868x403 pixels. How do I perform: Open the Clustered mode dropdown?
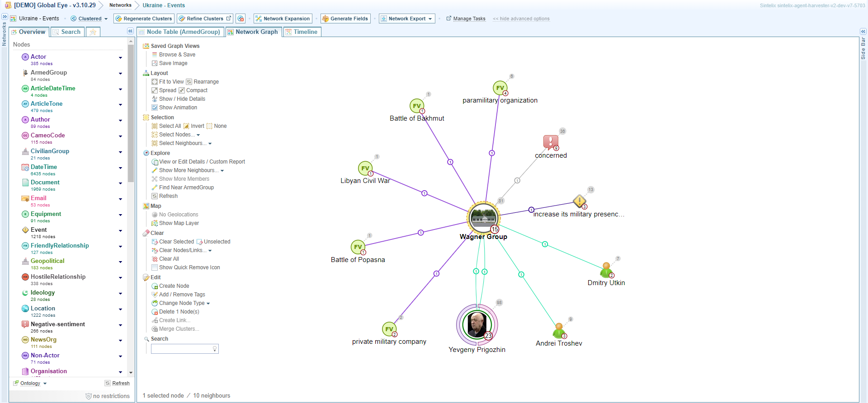[90, 19]
